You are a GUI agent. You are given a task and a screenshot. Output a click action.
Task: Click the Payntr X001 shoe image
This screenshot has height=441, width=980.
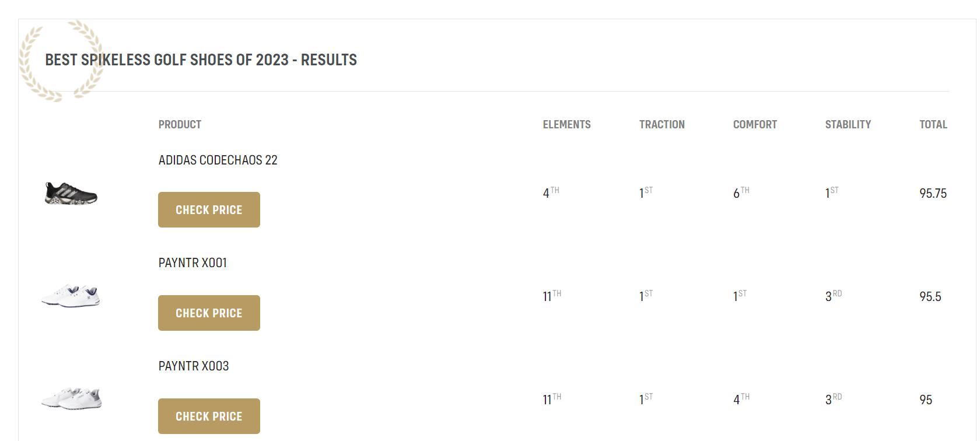point(71,296)
